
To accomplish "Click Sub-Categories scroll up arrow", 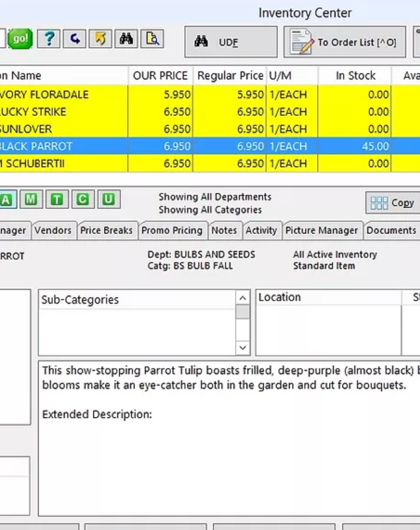I will click(x=242, y=298).
